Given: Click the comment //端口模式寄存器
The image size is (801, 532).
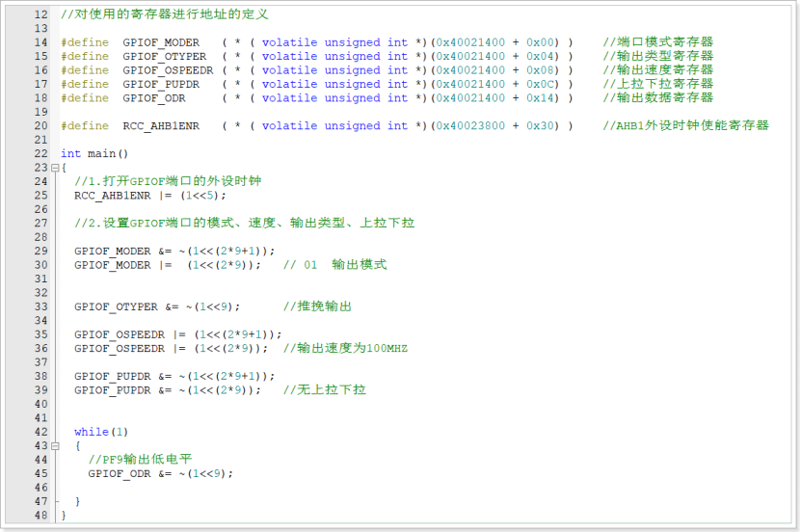Looking at the screenshot, I should click(x=658, y=41).
